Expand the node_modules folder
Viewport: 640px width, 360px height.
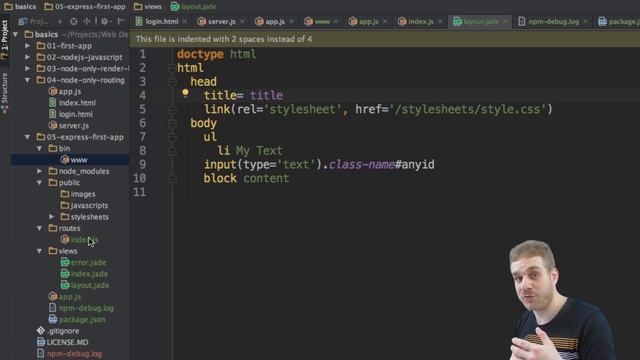click(40, 171)
